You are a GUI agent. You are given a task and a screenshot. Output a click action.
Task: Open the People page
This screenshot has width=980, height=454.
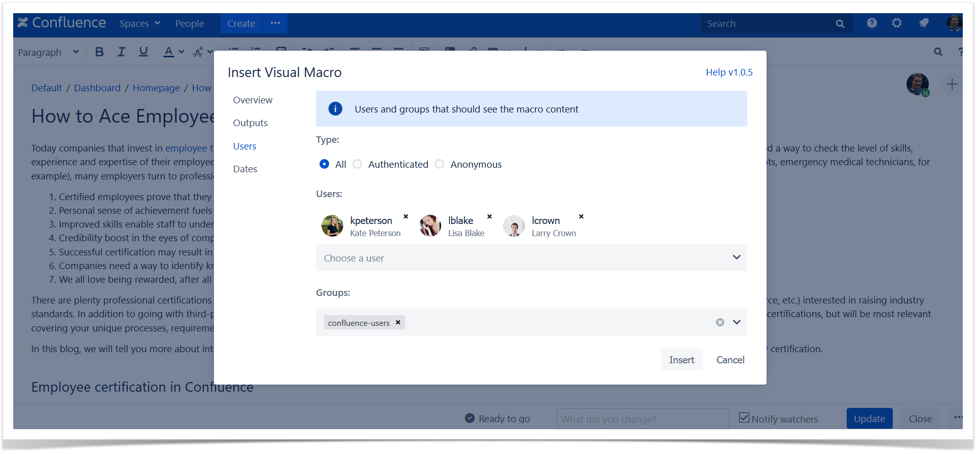coord(190,23)
